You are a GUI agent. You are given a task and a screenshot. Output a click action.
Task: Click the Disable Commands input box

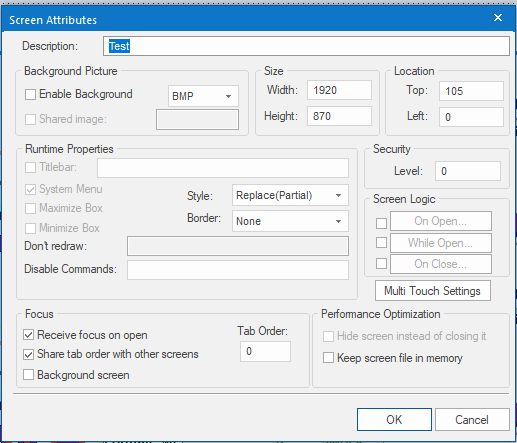click(238, 270)
